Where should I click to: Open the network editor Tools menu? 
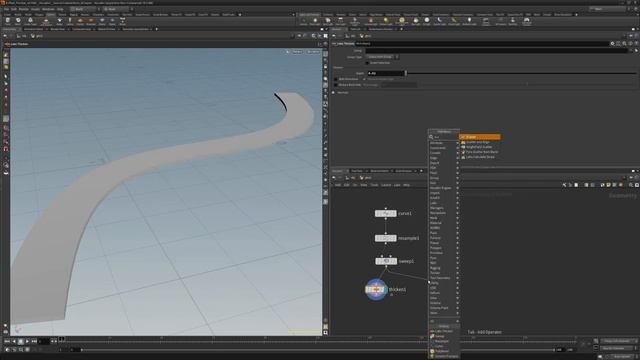(x=374, y=185)
